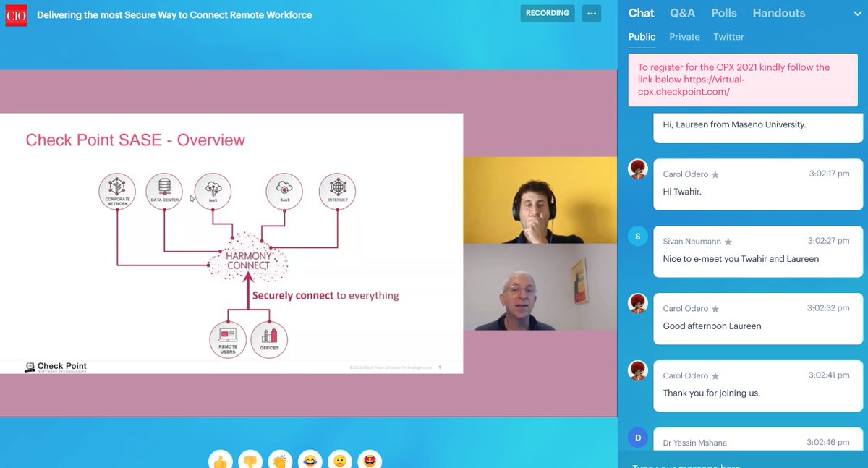Open the Q&A tab

coord(682,13)
